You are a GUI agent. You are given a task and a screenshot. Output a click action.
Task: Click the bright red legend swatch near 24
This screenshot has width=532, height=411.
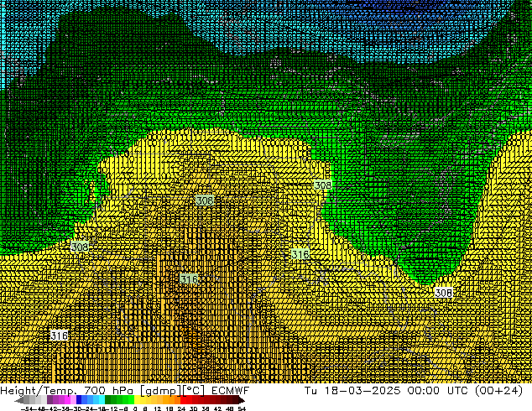point(183,400)
